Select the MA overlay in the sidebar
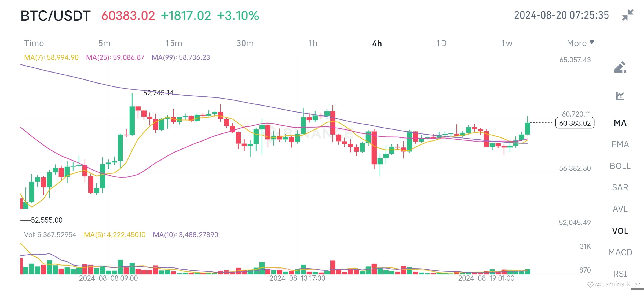 [620, 123]
